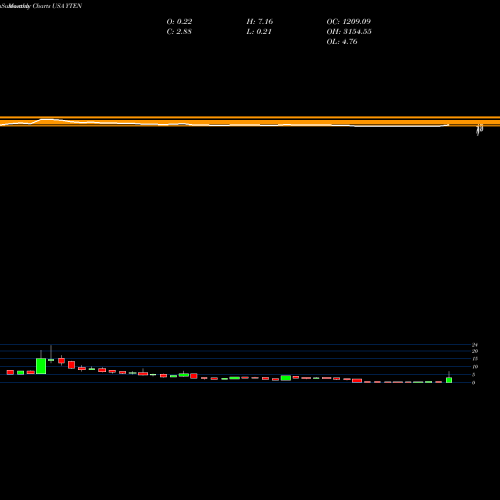Click the '0' price axis label
The height and width of the screenshot is (500, 500).
(474, 382)
